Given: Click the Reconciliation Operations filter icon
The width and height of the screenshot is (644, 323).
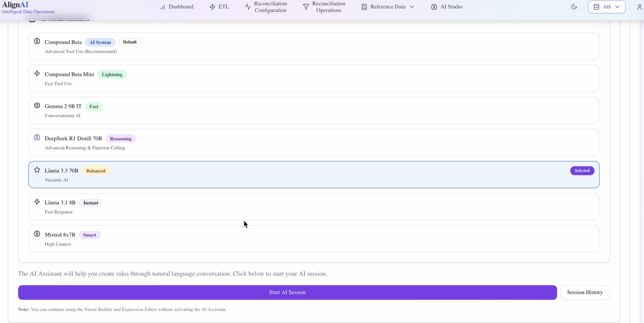Looking at the screenshot, I should click(x=306, y=7).
